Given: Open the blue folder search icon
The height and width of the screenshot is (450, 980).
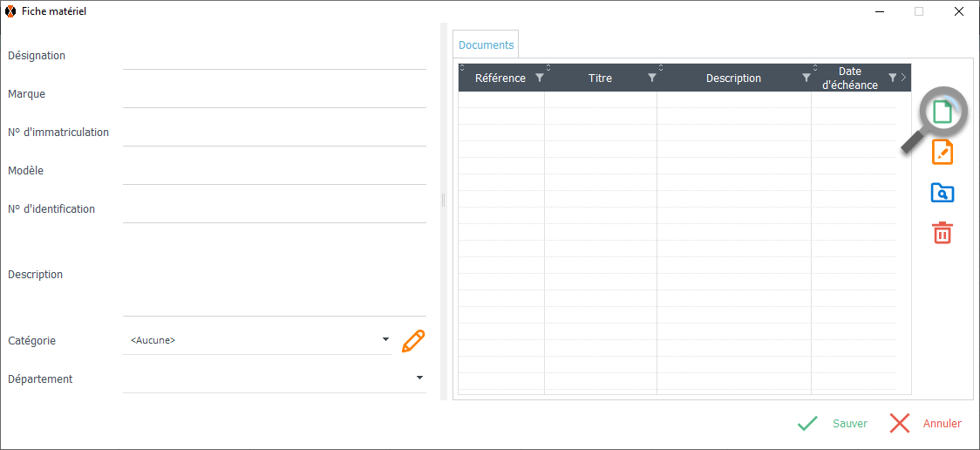Looking at the screenshot, I should pos(943,193).
